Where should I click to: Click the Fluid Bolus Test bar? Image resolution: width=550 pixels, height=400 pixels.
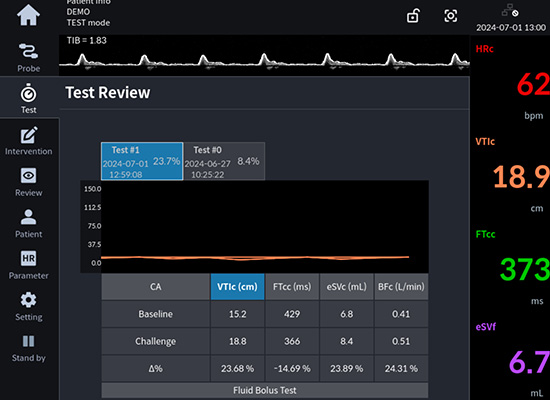(265, 390)
